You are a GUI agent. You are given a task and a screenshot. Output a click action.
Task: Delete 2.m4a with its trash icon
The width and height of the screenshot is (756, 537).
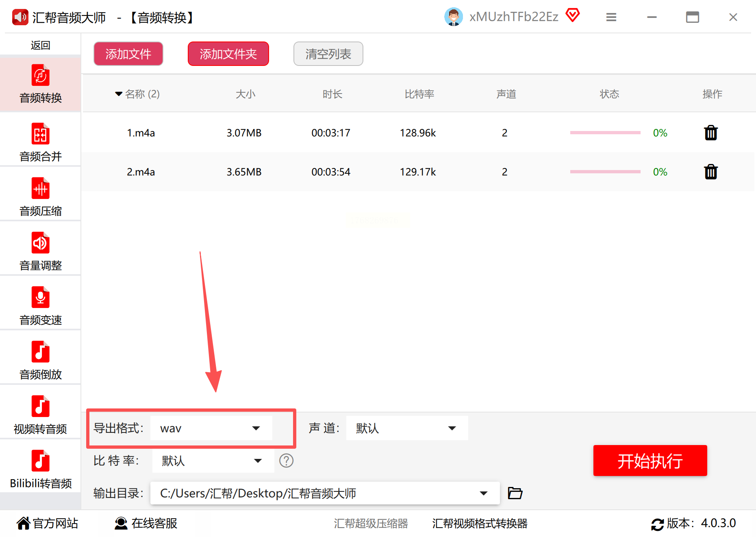click(x=711, y=172)
